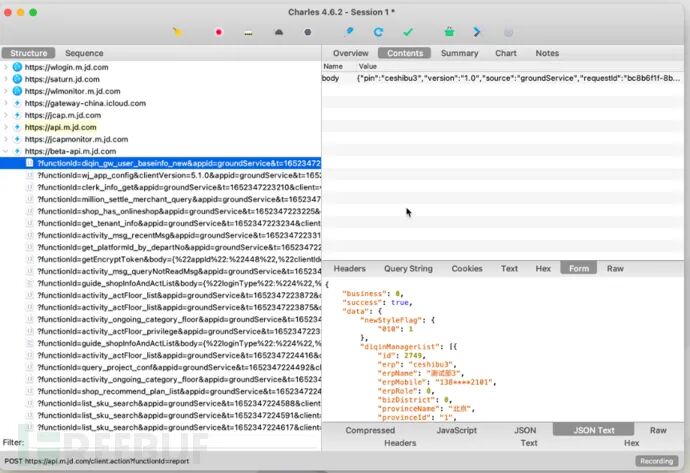Click the Value column header
This screenshot has height=473, width=690.
pos(368,66)
